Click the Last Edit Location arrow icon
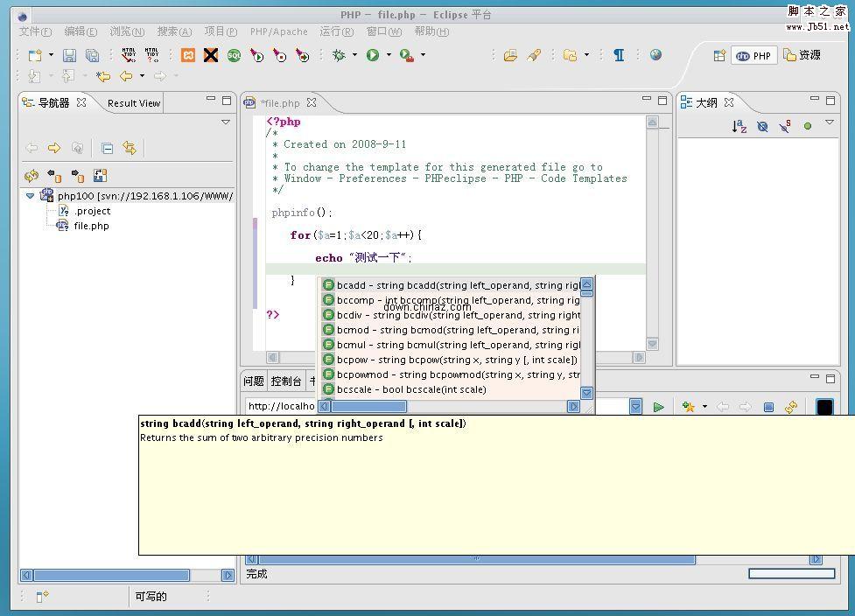 point(103,76)
